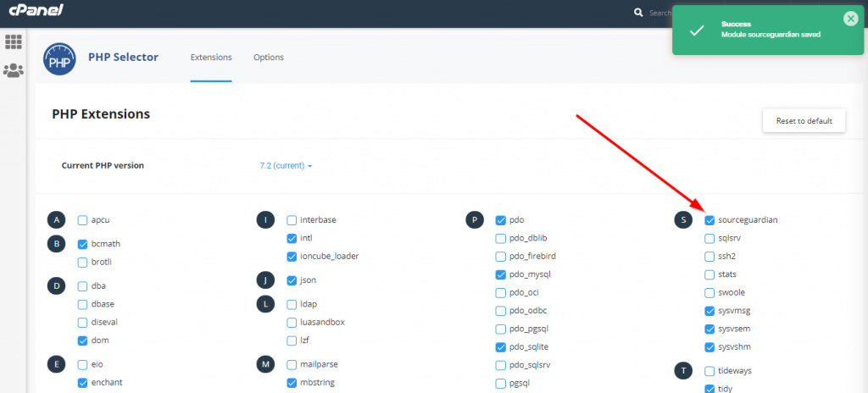Click the letter M section badge

[x=265, y=364]
